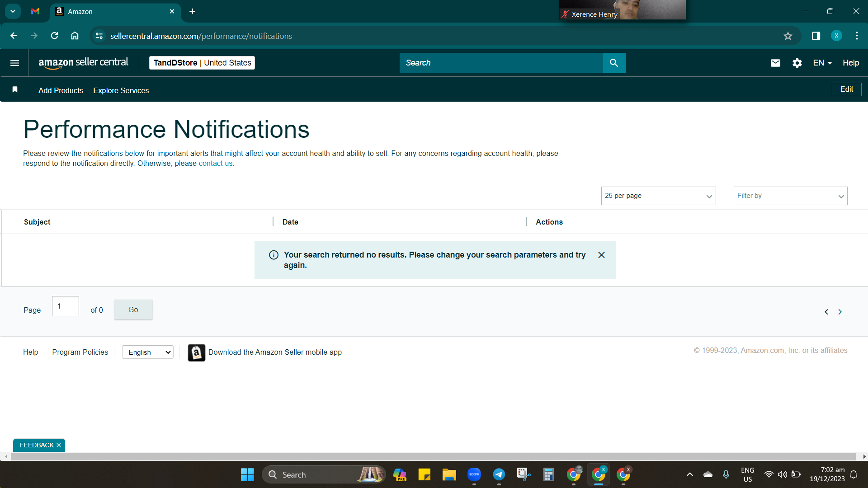Go back in the browser
This screenshot has width=868, height=488.
click(x=14, y=36)
